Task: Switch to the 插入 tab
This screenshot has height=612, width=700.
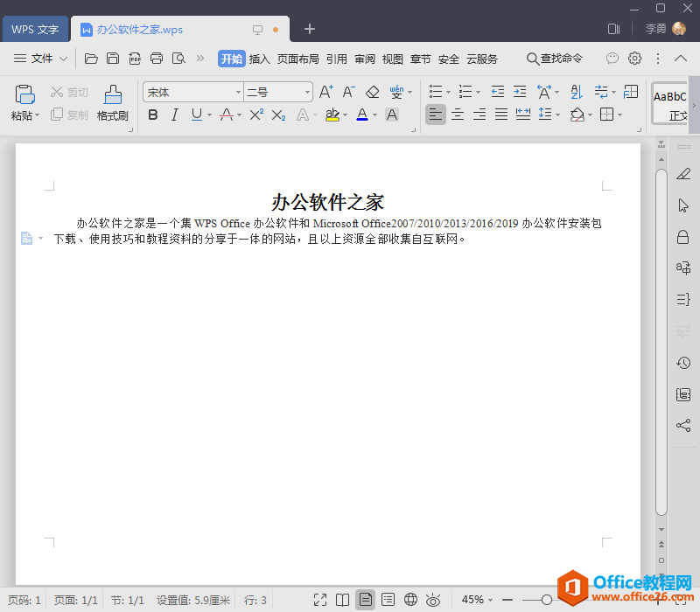Action: [x=259, y=59]
